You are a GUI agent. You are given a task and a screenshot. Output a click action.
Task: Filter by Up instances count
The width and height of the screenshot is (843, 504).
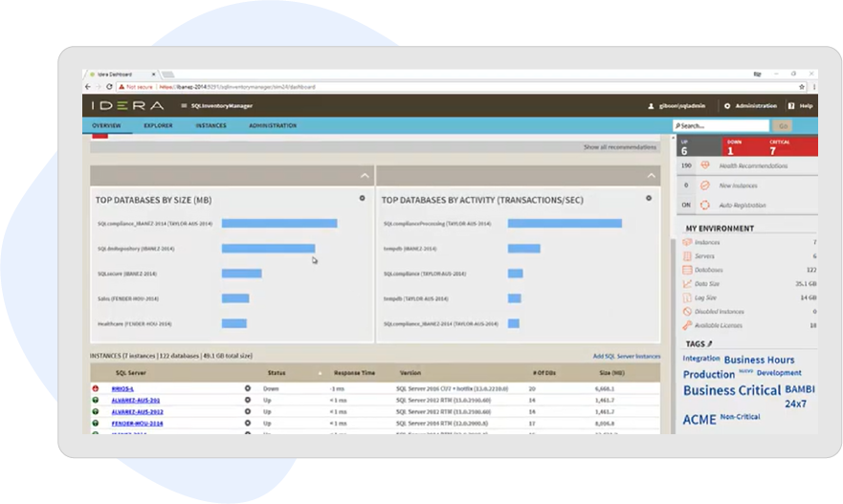[699, 146]
